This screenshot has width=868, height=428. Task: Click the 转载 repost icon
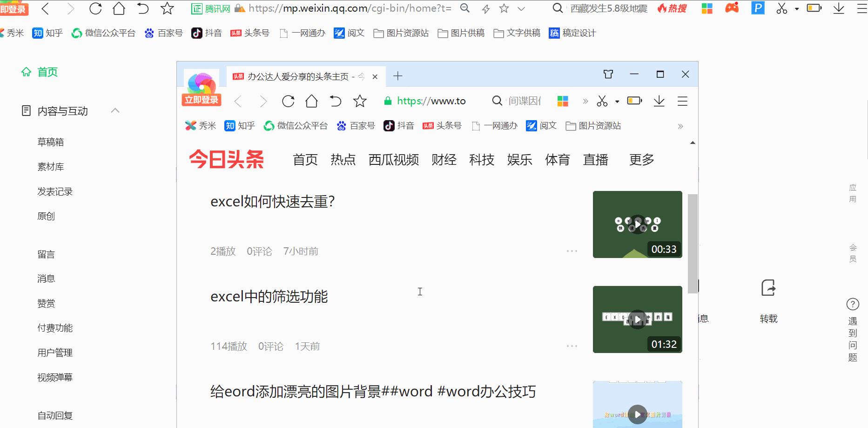tap(768, 289)
